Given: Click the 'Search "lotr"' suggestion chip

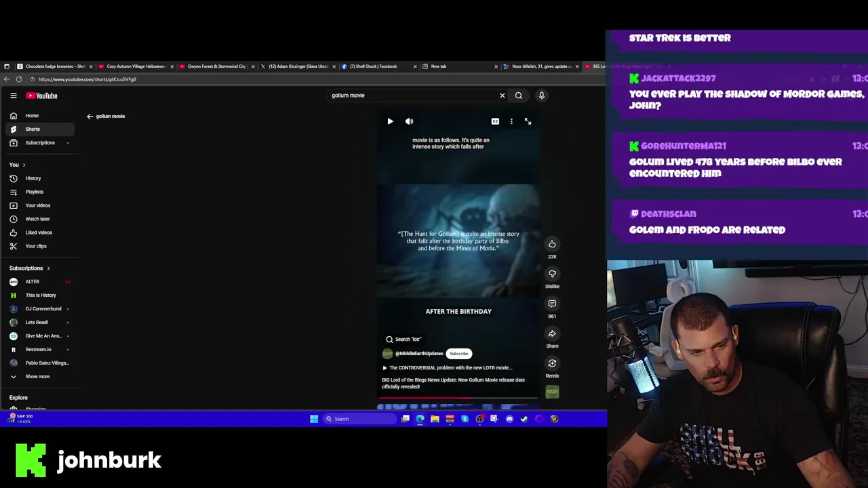Looking at the screenshot, I should (x=403, y=339).
